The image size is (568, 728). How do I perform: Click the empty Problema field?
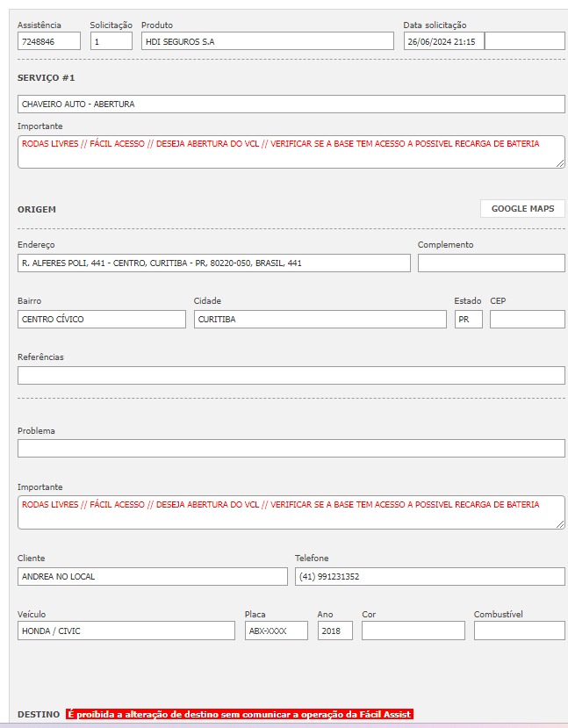pyautogui.click(x=291, y=448)
